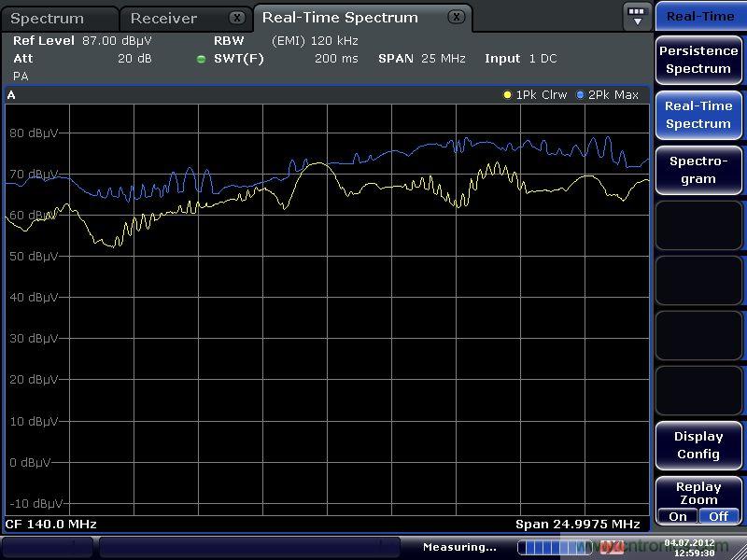Click the blue 2Pk Max trace marker
Image resolution: width=747 pixels, height=560 pixels.
(580, 95)
